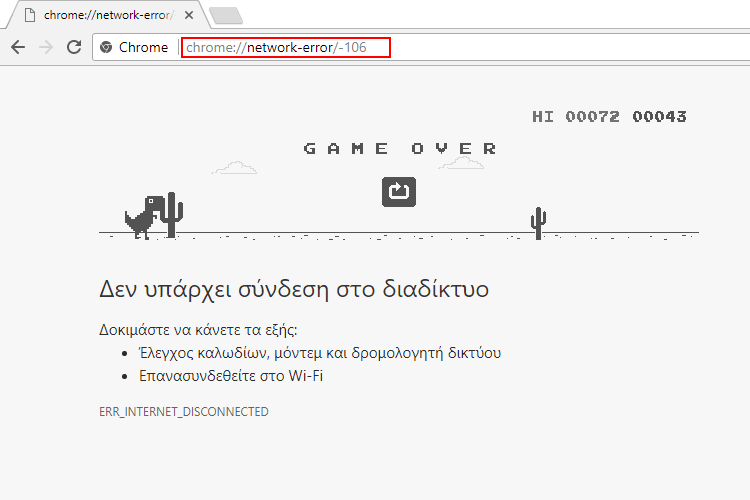The width and height of the screenshot is (750, 500).
Task: Click the Δοκιμάστε να κάνετε τα εξής text
Action: point(198,330)
